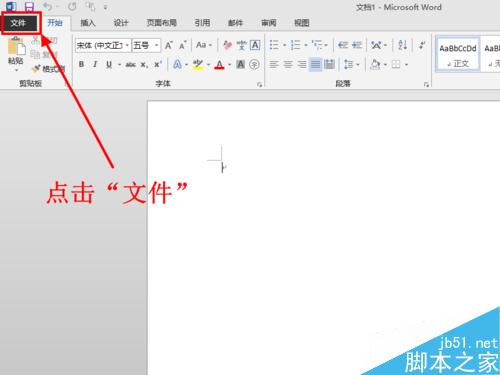This screenshot has width=500, height=375.
Task: Click the Decrease Indent icon
Action: click(x=343, y=45)
